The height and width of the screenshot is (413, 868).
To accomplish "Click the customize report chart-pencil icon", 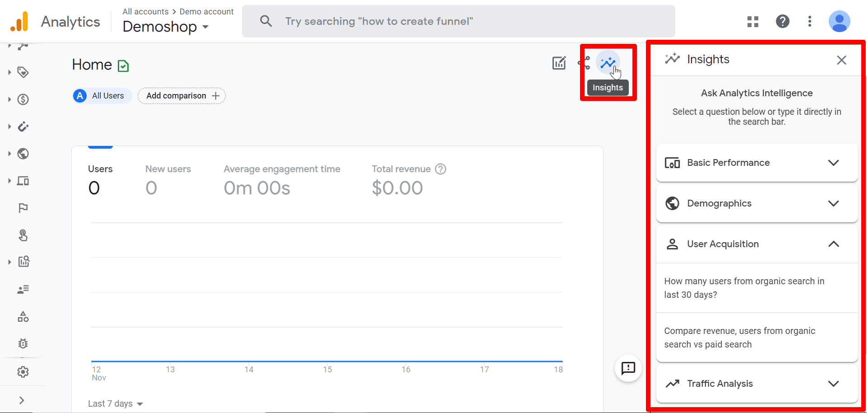I will [559, 63].
